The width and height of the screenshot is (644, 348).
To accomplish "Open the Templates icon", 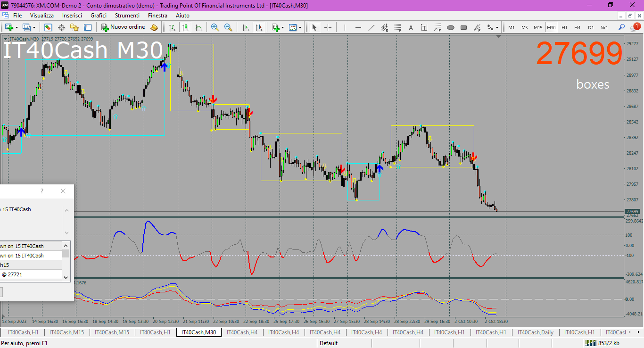I will tap(293, 27).
